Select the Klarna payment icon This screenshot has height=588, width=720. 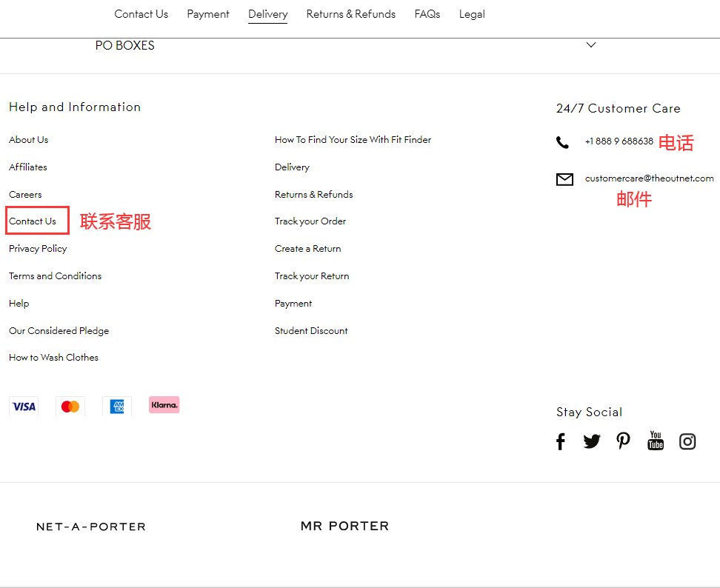tap(164, 404)
